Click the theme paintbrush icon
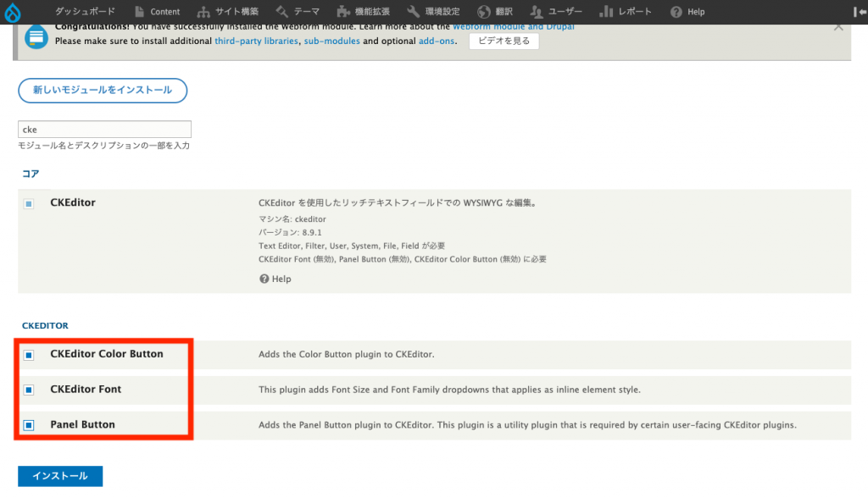This screenshot has width=868, height=498. pyautogui.click(x=281, y=12)
